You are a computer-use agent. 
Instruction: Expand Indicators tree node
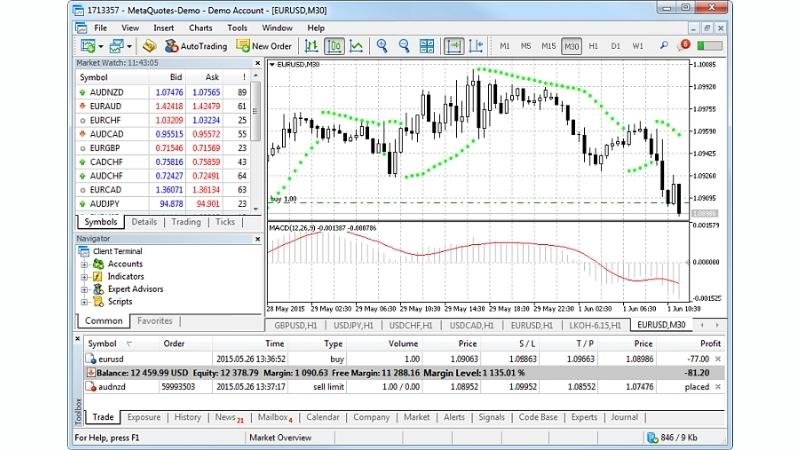click(84, 277)
